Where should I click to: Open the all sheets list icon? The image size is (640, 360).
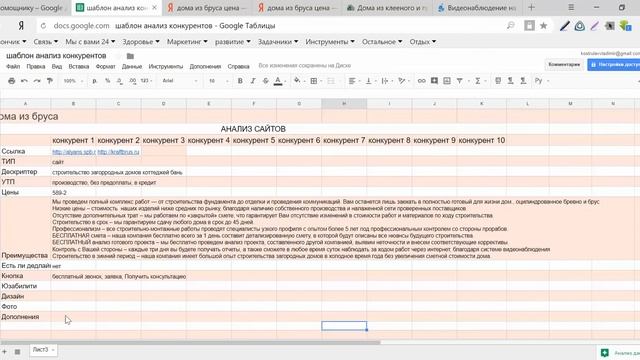click(17, 351)
